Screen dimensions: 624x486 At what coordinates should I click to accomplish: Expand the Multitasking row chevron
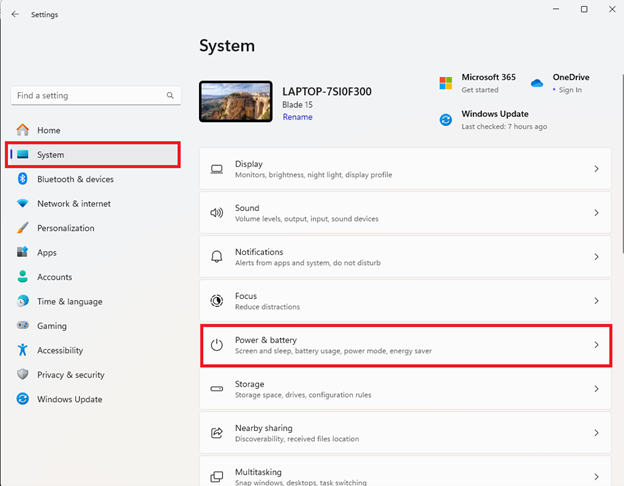click(596, 476)
